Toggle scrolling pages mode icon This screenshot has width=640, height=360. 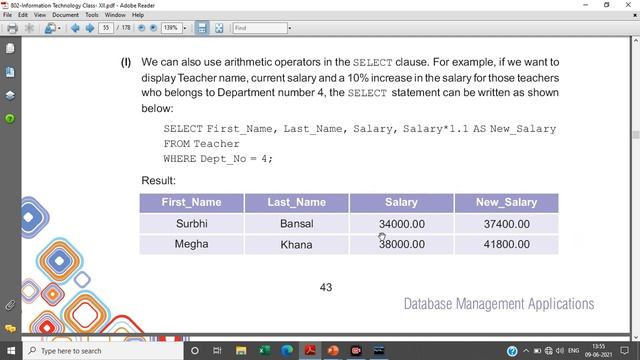click(x=201, y=28)
